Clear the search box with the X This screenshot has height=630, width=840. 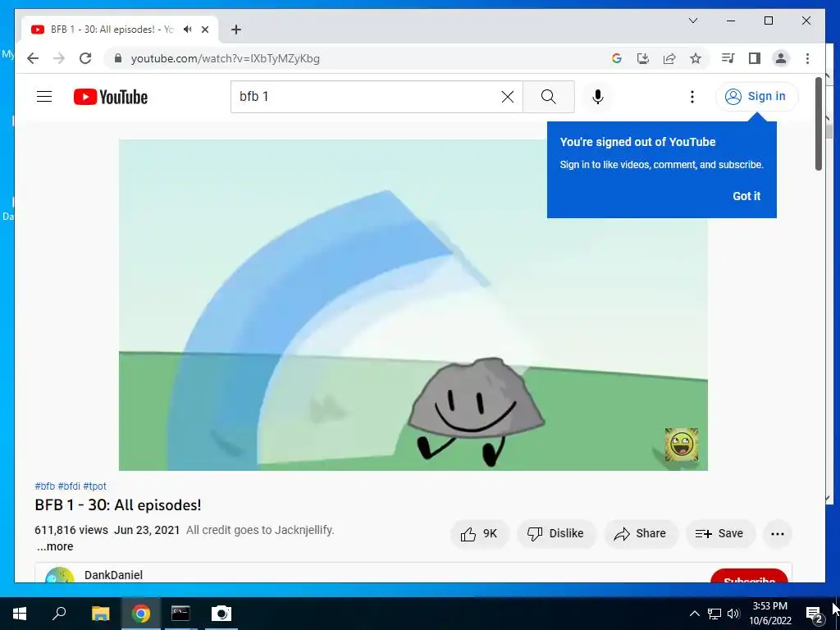(507, 97)
